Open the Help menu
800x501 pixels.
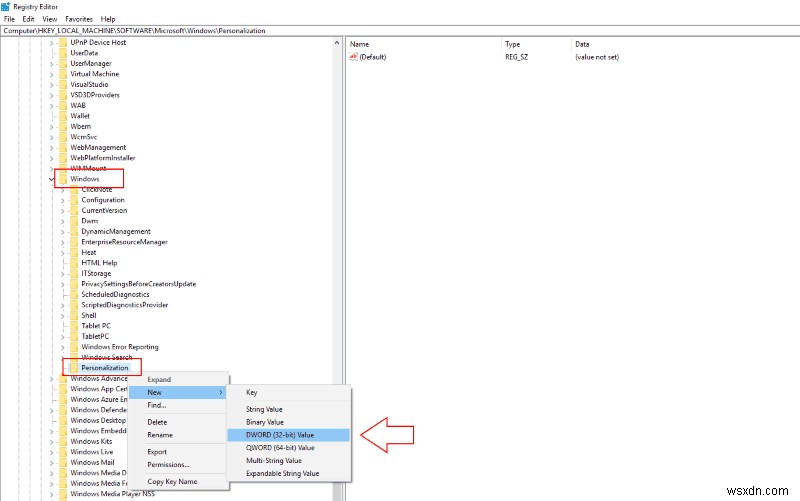[x=108, y=19]
